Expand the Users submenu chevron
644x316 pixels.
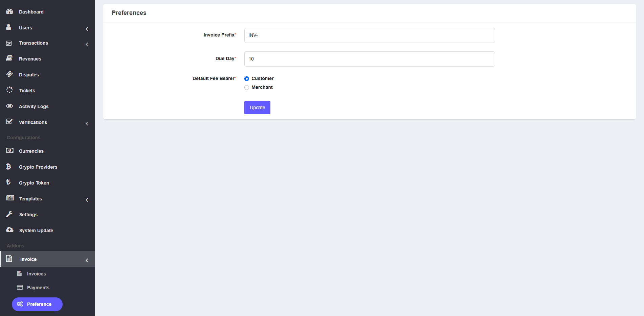tap(87, 29)
